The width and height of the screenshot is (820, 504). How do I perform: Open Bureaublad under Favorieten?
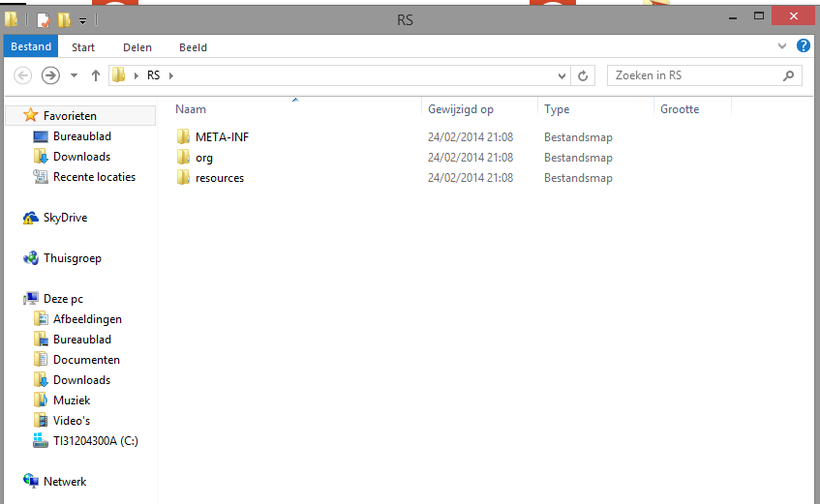click(x=81, y=136)
